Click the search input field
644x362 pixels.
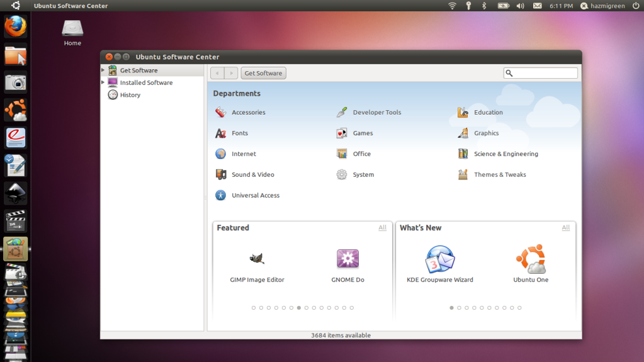[541, 73]
